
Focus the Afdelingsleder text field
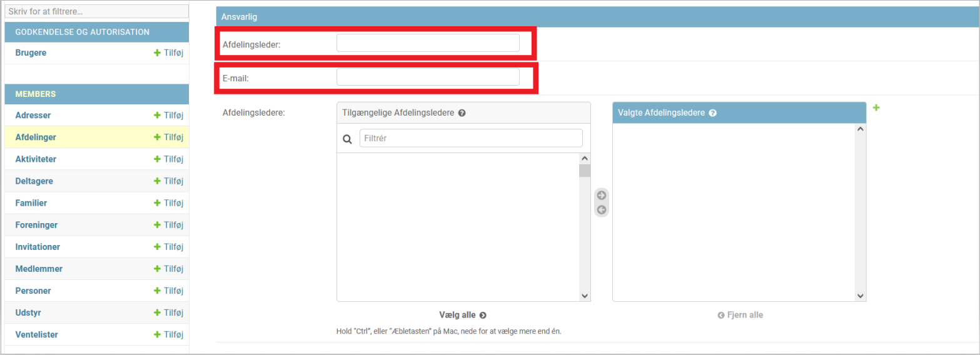(428, 43)
